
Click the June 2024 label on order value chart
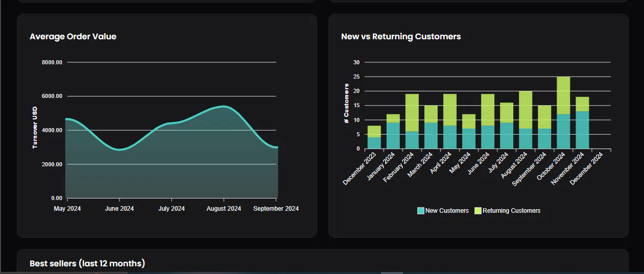point(120,209)
